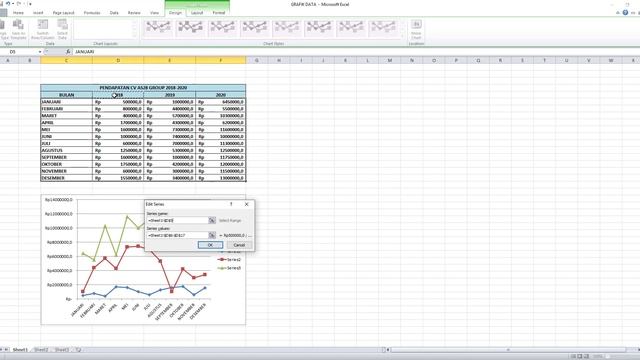Apply the first chart style thumbnail
This screenshot has height=360, width=640.
tap(158, 28)
